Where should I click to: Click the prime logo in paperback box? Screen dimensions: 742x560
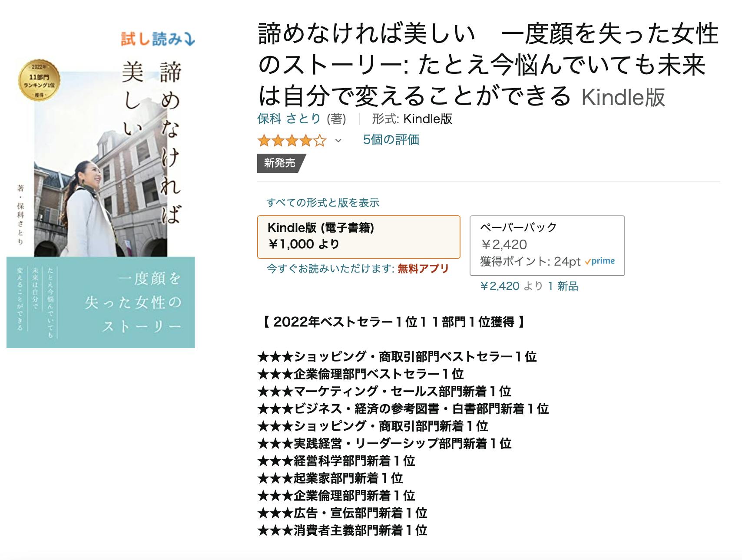tap(600, 261)
